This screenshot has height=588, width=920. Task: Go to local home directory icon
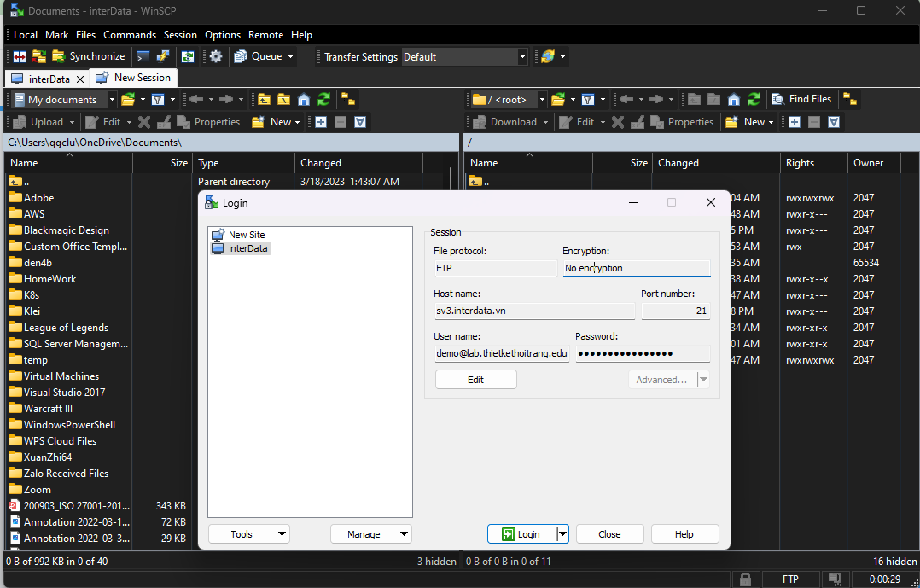pos(304,100)
